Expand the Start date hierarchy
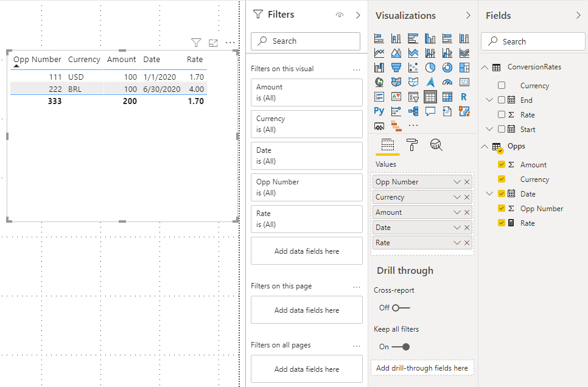The width and height of the screenshot is (588, 387). pos(489,130)
